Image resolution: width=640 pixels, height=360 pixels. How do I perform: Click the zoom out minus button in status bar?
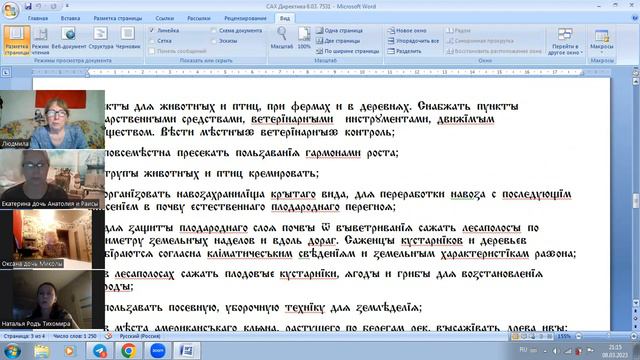point(578,336)
